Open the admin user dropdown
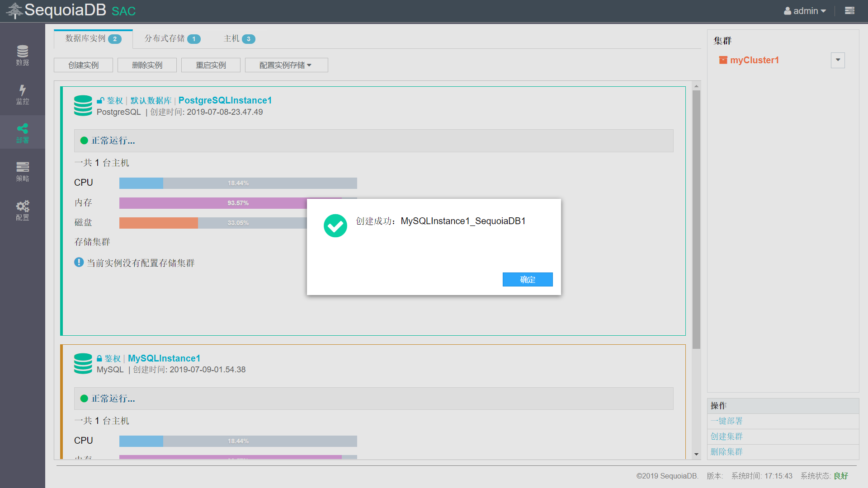868x488 pixels. [x=805, y=11]
